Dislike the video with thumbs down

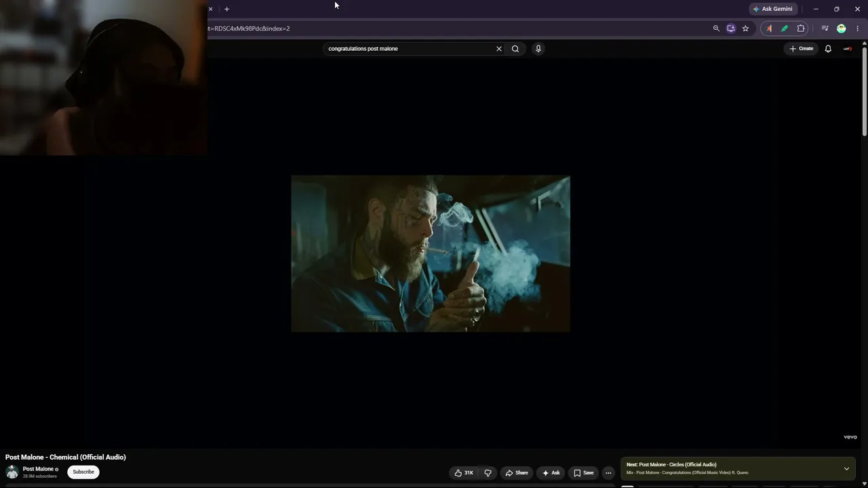click(x=488, y=473)
